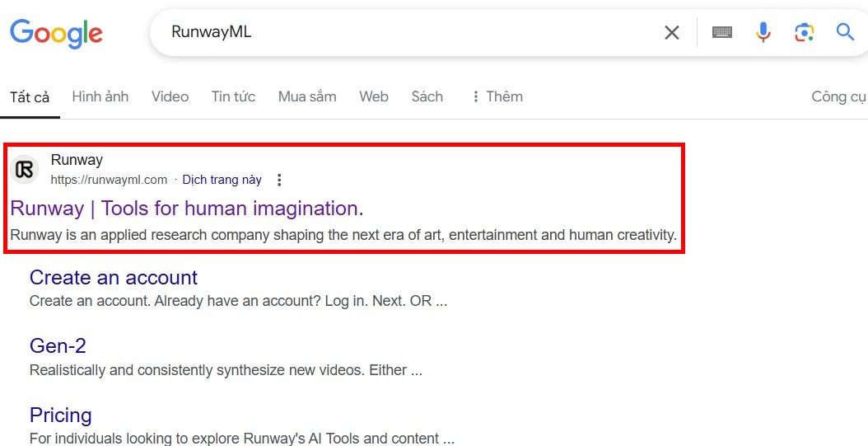This screenshot has width=868, height=446.
Task: Select the Tin tức tab
Action: (x=233, y=96)
